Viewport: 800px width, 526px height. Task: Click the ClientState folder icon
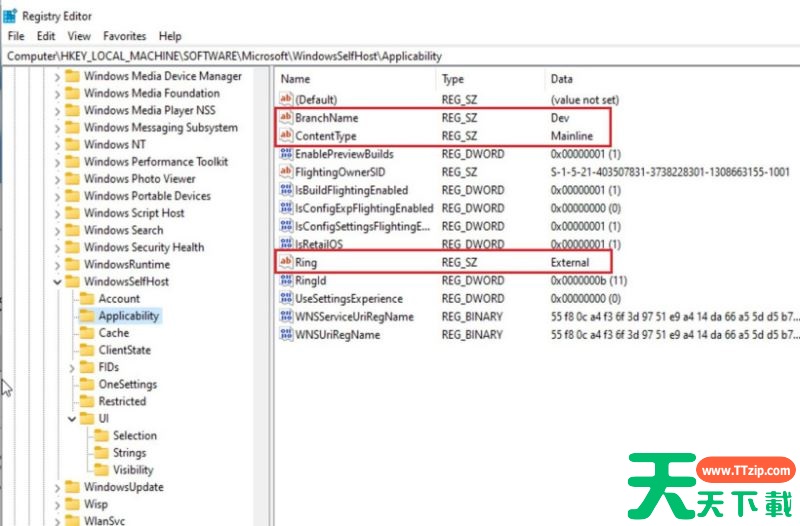click(87, 350)
